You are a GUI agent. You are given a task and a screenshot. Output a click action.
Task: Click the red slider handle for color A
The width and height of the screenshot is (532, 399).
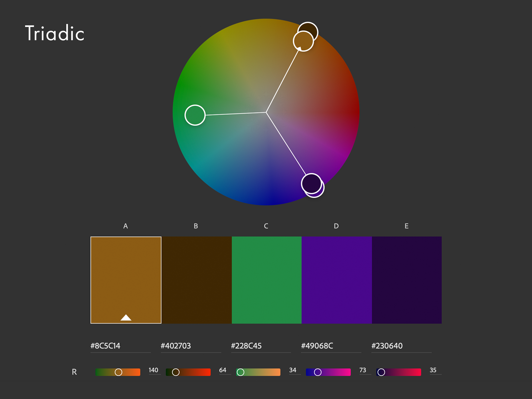click(118, 372)
